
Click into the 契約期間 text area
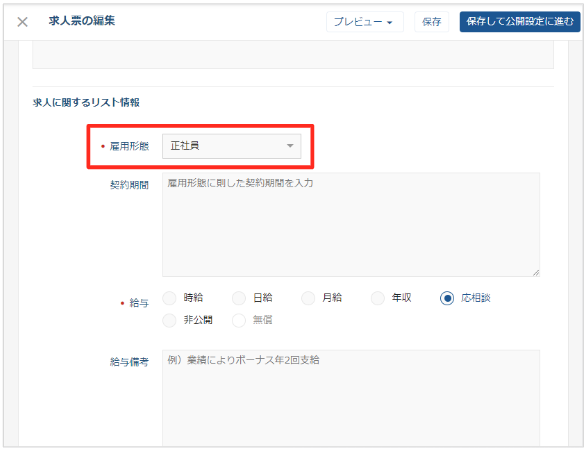coord(351,225)
